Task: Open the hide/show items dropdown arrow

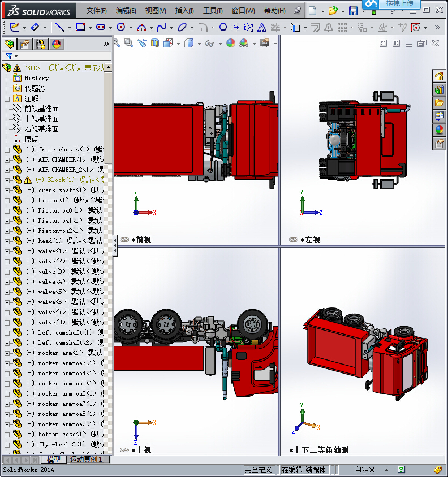Action: coord(220,44)
